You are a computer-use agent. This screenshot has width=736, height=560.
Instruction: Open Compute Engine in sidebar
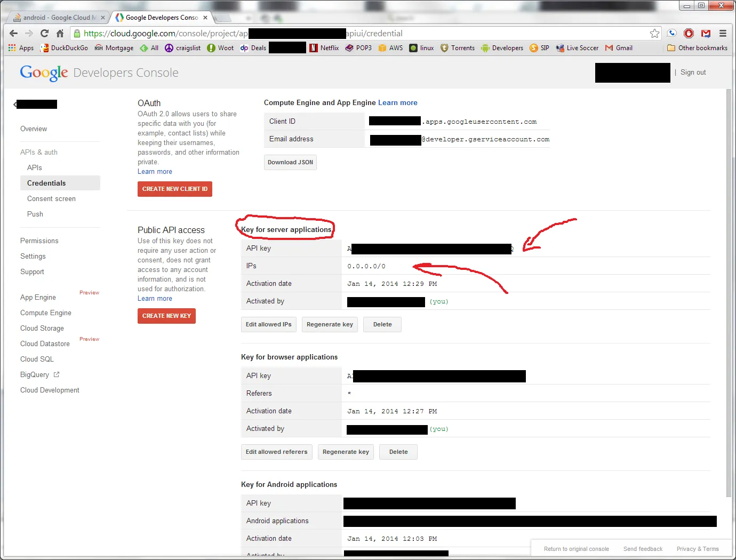click(46, 313)
